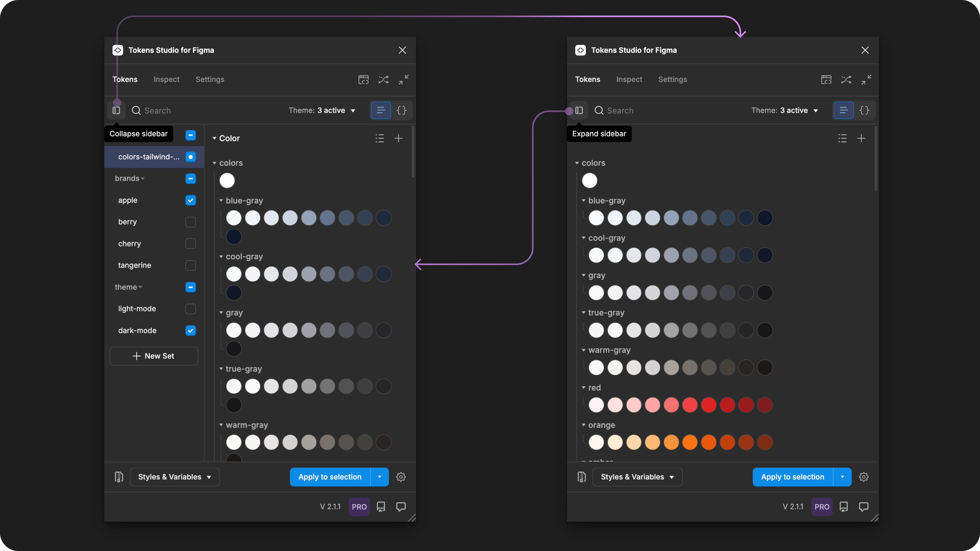The width and height of the screenshot is (980, 551).
Task: Click the Expand sidebar icon in right panel
Action: (579, 111)
